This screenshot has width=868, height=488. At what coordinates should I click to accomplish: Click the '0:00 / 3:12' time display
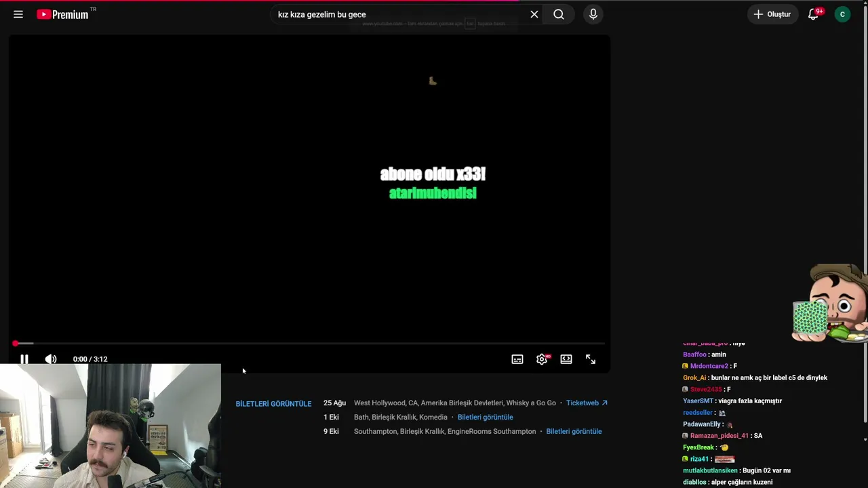[90, 359]
